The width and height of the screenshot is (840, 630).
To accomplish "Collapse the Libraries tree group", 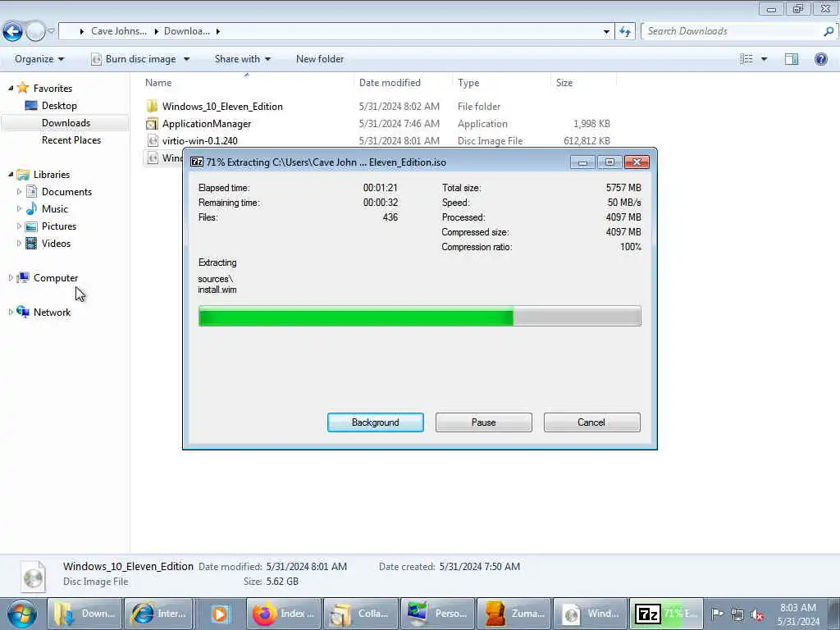I will coord(11,174).
